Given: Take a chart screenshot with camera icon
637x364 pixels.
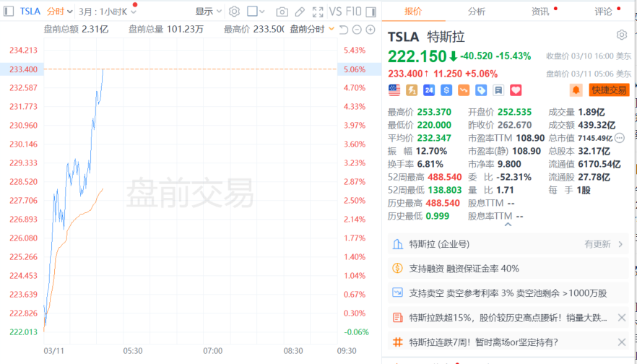Looking at the screenshot, I should (x=282, y=12).
